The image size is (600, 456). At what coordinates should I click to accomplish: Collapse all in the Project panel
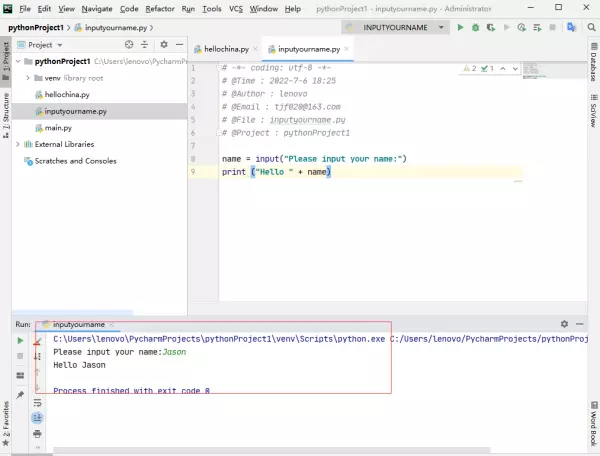[x=144, y=45]
